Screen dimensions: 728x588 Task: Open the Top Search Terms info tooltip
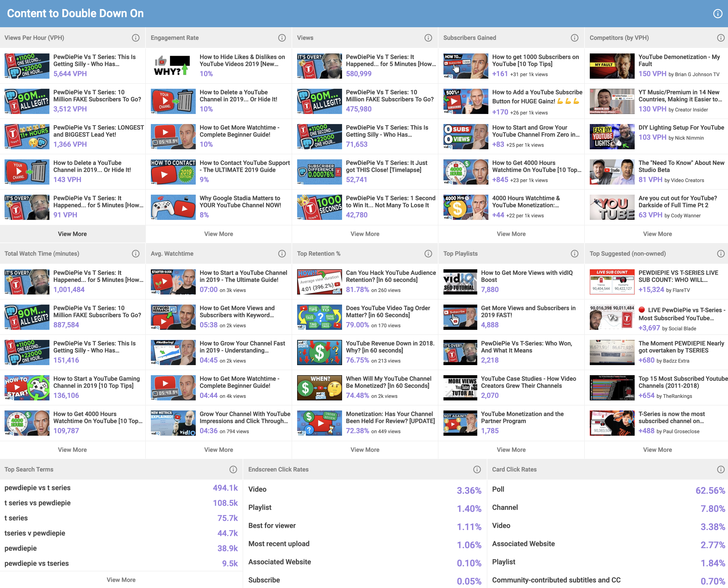(x=233, y=469)
